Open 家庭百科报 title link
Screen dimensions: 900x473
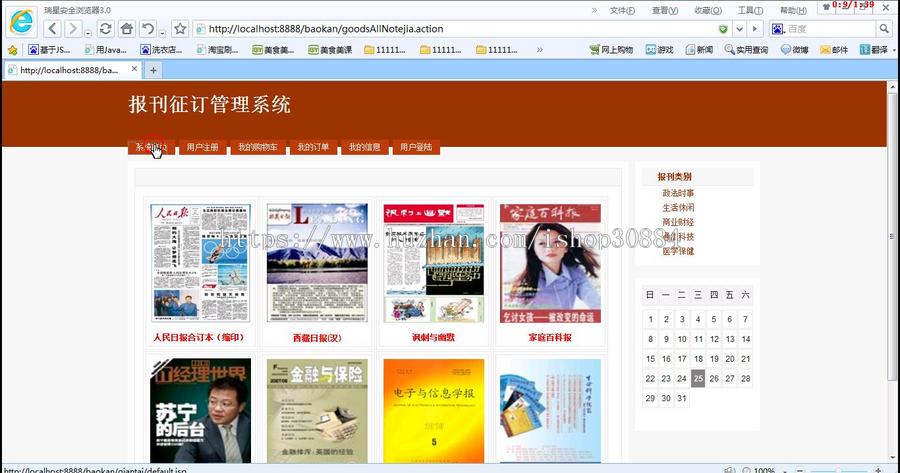point(550,338)
